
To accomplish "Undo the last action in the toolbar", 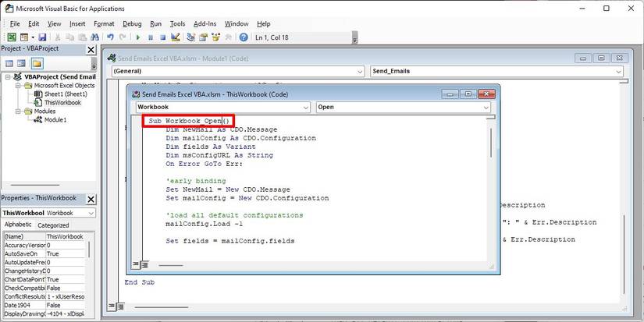I will coord(110,37).
